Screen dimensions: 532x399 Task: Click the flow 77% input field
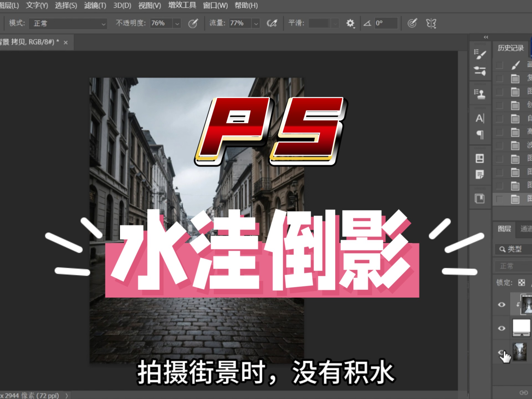point(240,23)
